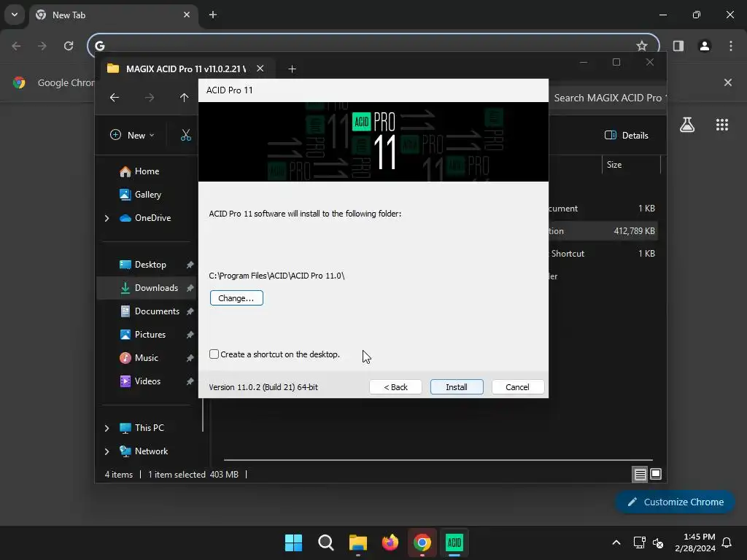Open Gallery in File Explorer sidebar
Viewport: 747px width, 560px height.
coord(147,195)
